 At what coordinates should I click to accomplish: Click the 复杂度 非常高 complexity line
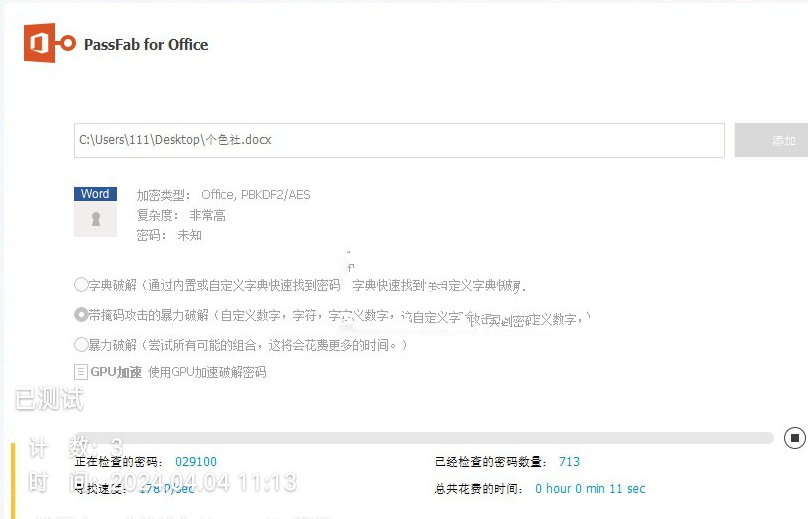pyautogui.click(x=181, y=215)
